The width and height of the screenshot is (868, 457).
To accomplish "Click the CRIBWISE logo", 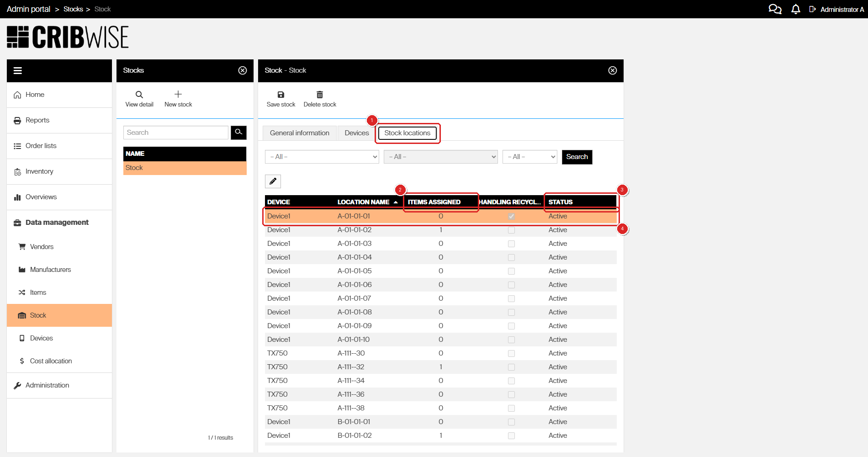I will (68, 37).
